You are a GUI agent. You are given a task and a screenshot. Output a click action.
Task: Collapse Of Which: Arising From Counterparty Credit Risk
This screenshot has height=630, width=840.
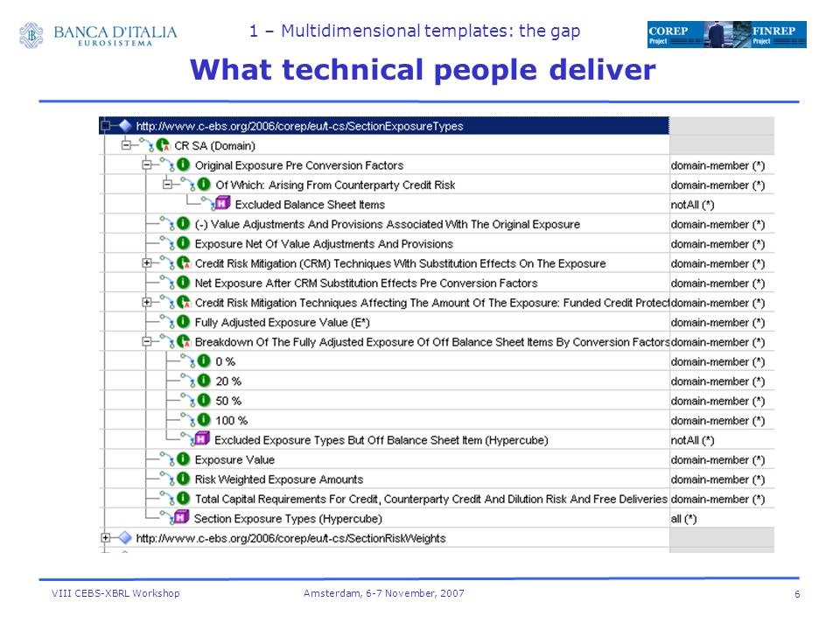(x=167, y=185)
